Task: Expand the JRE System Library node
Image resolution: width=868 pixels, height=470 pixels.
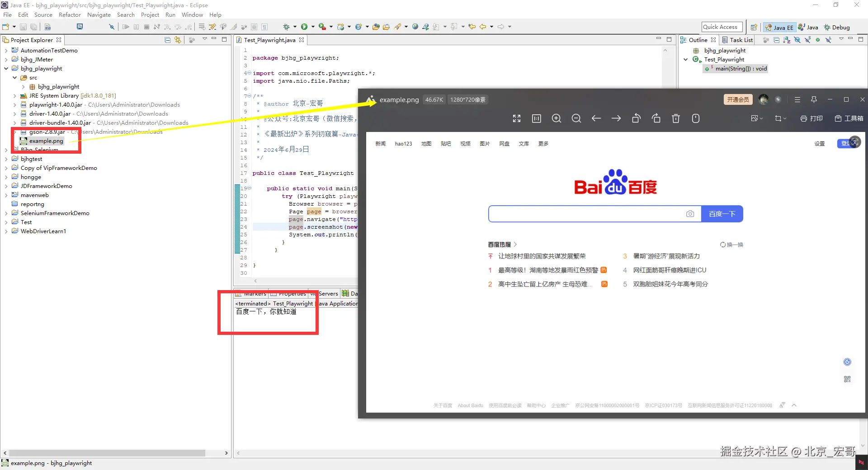Action: coord(15,96)
